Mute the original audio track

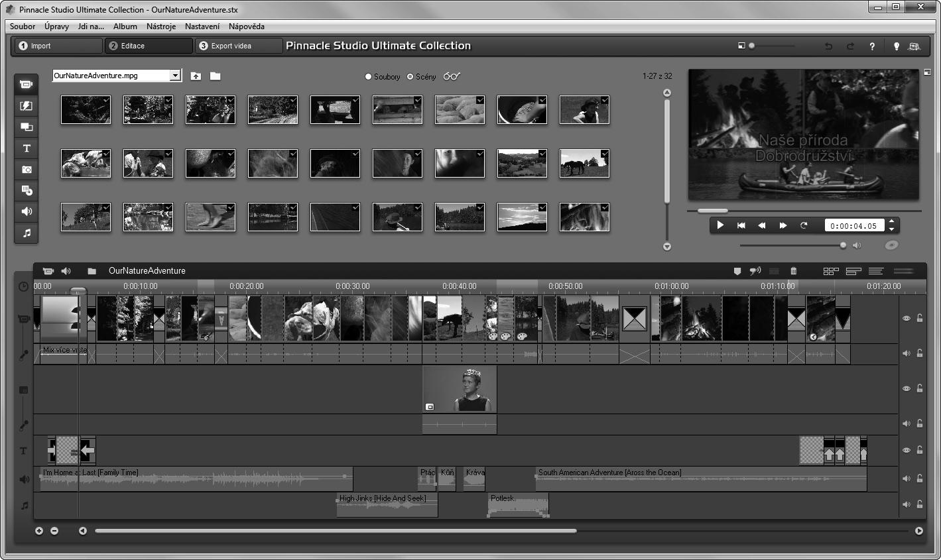(907, 353)
